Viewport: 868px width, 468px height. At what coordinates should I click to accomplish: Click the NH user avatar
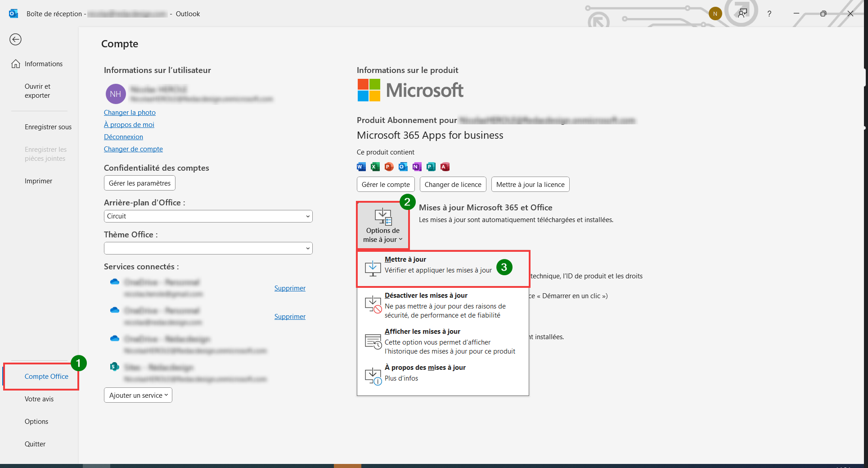pos(116,94)
